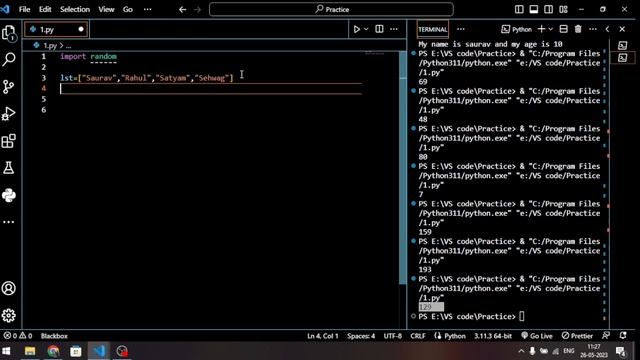The image size is (640, 360).
Task: Toggle the primary sidebar layout
Action: coord(519,9)
